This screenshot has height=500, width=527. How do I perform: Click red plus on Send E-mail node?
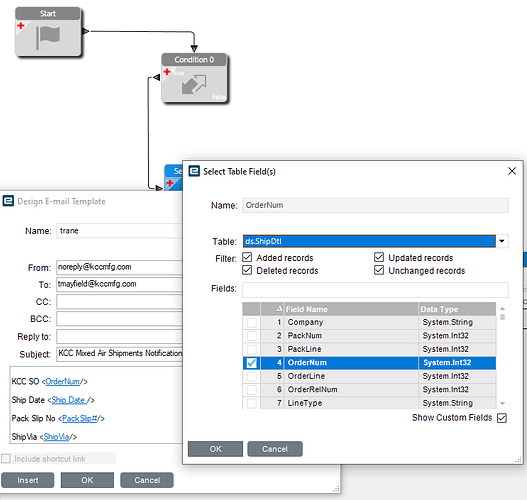pos(170,183)
